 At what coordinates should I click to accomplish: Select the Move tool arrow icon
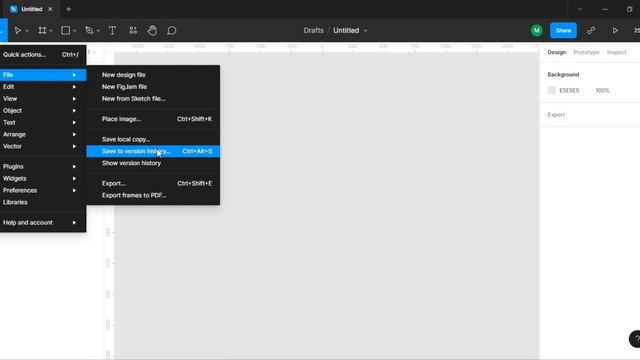18,31
